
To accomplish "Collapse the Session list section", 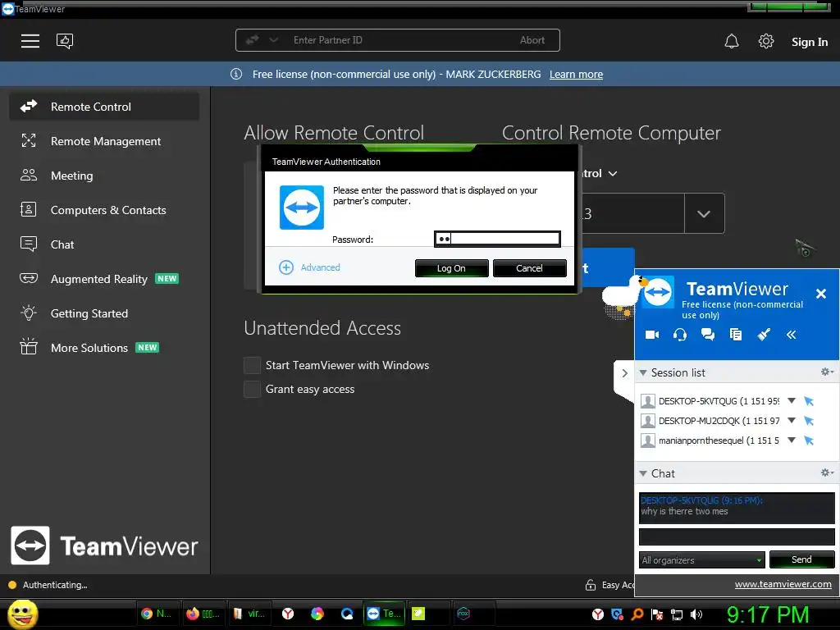I will [x=643, y=372].
